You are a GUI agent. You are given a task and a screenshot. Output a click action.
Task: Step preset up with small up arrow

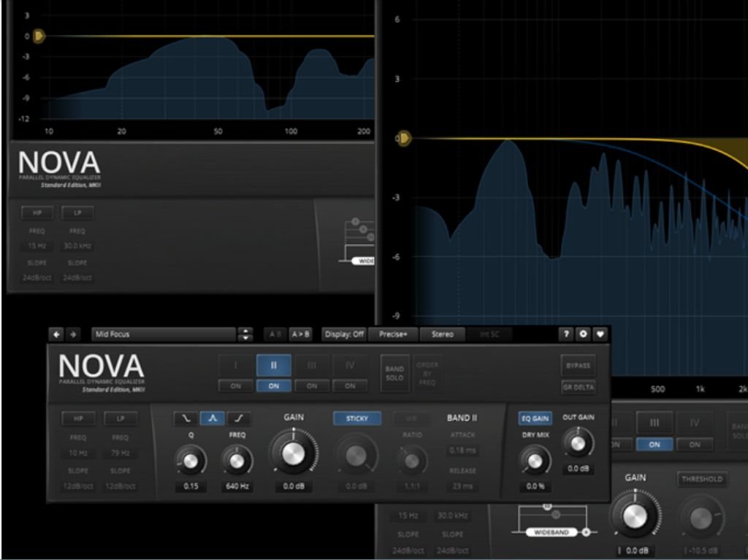click(245, 331)
